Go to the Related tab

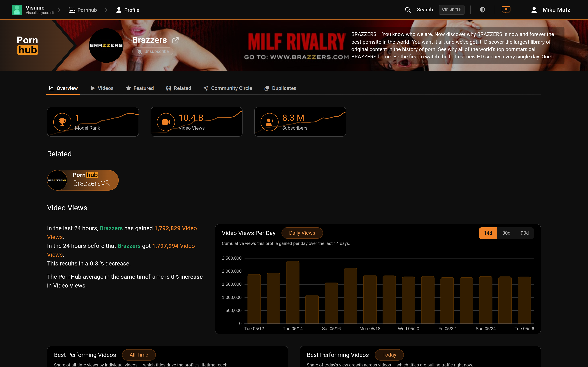pyautogui.click(x=178, y=88)
